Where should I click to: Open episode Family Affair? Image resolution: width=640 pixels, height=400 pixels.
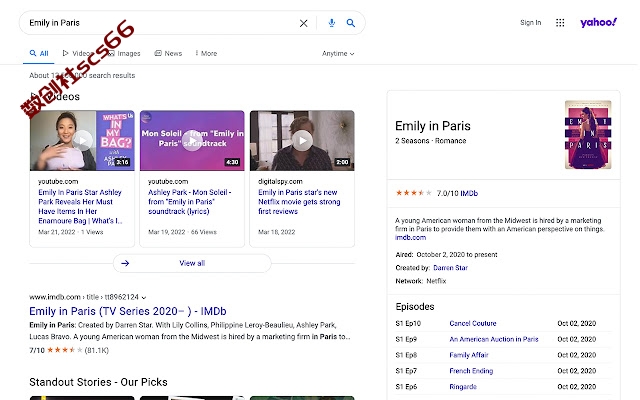(469, 355)
